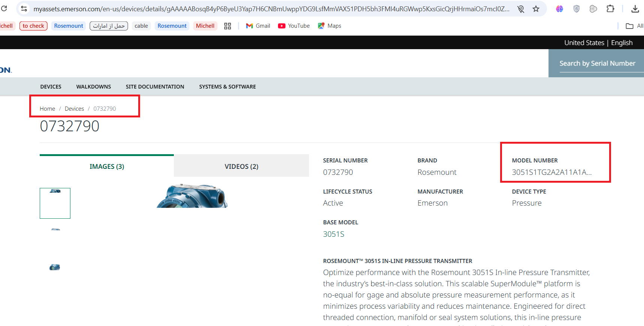The image size is (644, 326).
Task: Click device type value Pressure
Action: (527, 203)
